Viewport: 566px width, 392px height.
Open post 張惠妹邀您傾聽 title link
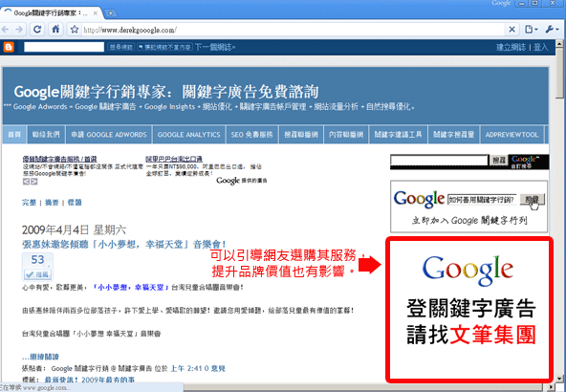(124, 245)
